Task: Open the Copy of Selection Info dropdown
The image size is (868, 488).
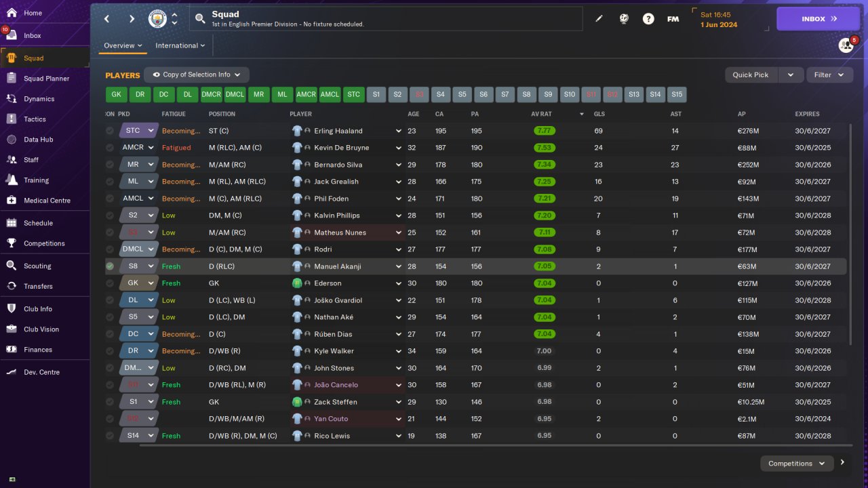Action: (197, 75)
